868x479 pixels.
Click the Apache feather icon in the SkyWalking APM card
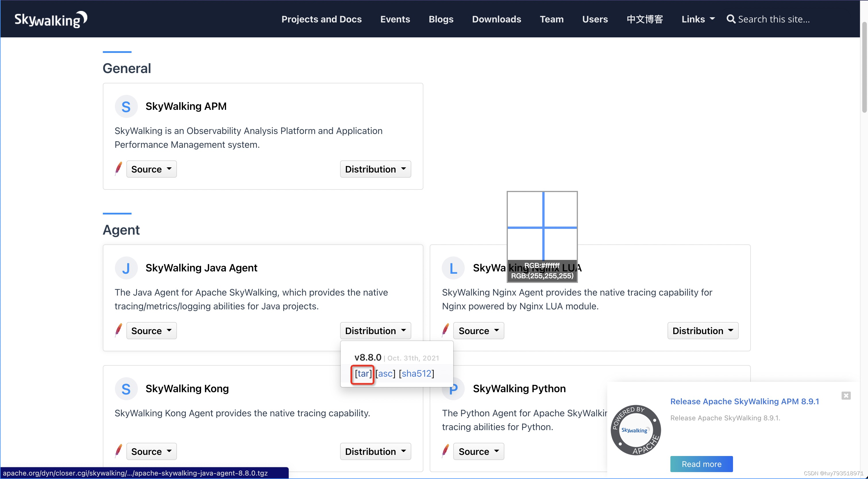tap(118, 169)
